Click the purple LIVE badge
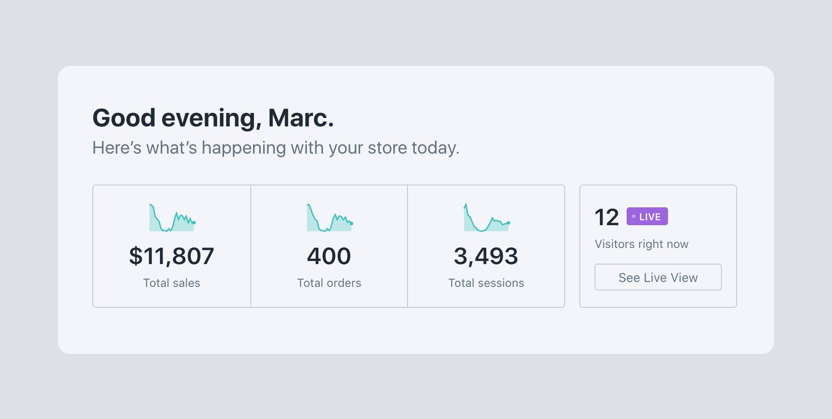The height and width of the screenshot is (419, 832). click(647, 216)
